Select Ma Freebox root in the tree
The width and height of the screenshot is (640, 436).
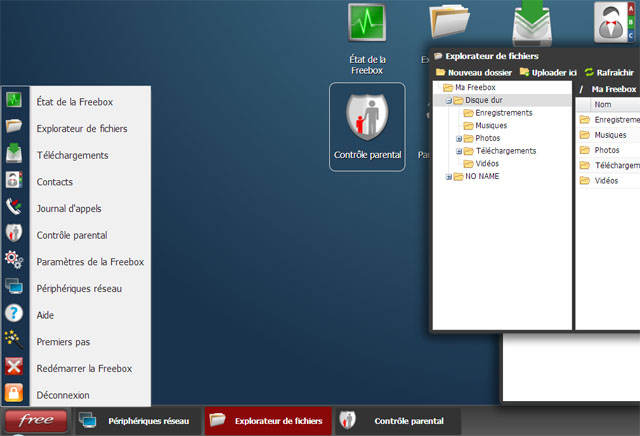click(475, 87)
